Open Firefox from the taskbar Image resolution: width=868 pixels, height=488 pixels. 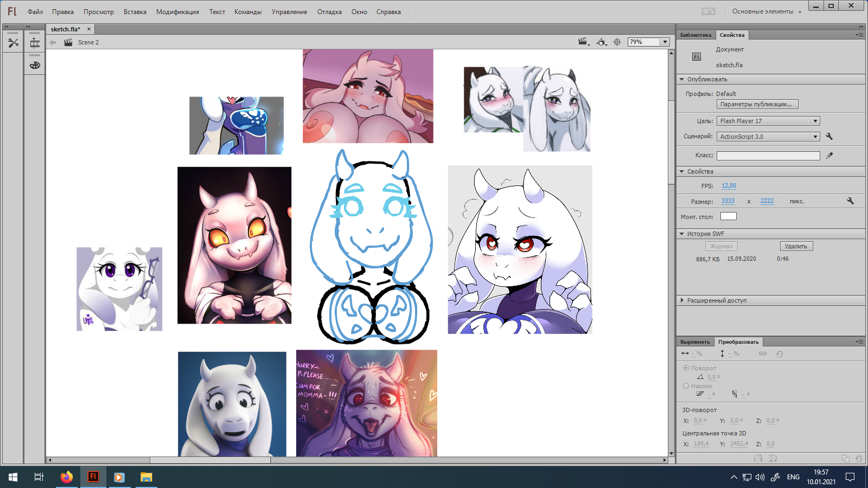pyautogui.click(x=66, y=477)
